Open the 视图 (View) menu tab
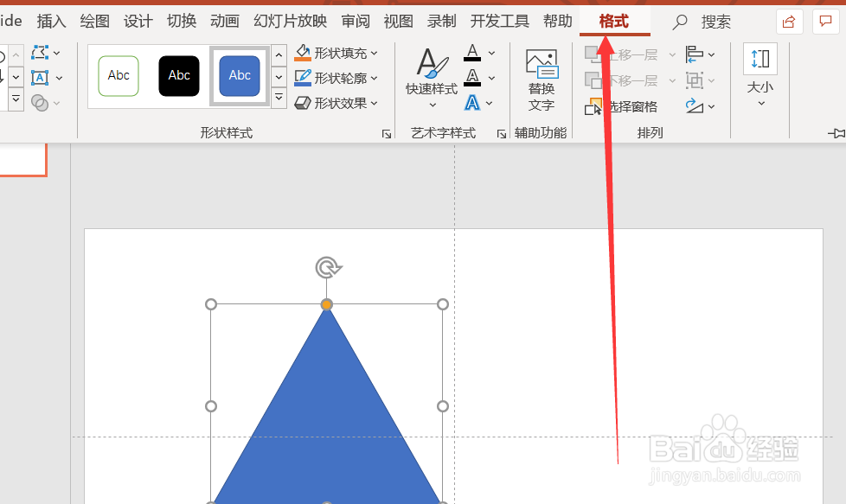Screen dimensions: 846x504 point(398,21)
